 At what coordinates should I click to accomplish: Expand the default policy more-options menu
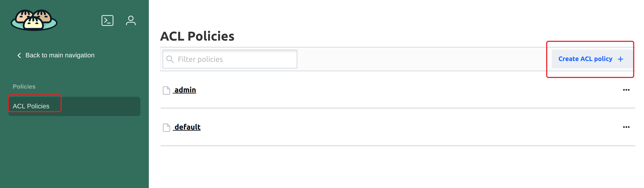click(x=626, y=127)
